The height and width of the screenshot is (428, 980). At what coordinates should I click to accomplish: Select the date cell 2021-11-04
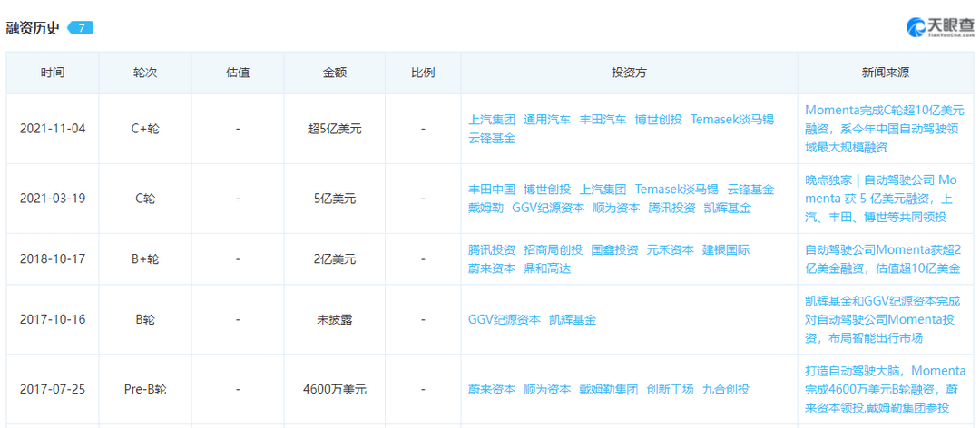53,129
